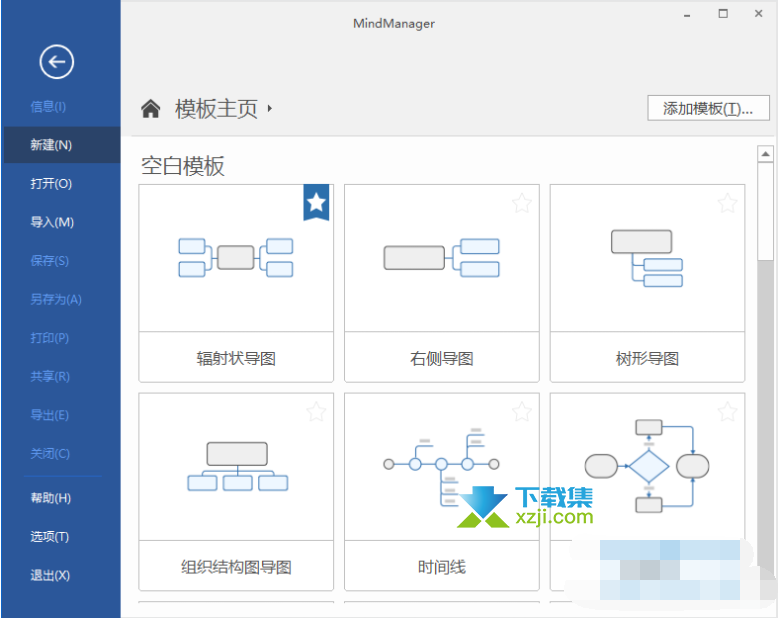Favorite the 时间线 template star
Viewport: 778px width, 618px height.
click(522, 412)
